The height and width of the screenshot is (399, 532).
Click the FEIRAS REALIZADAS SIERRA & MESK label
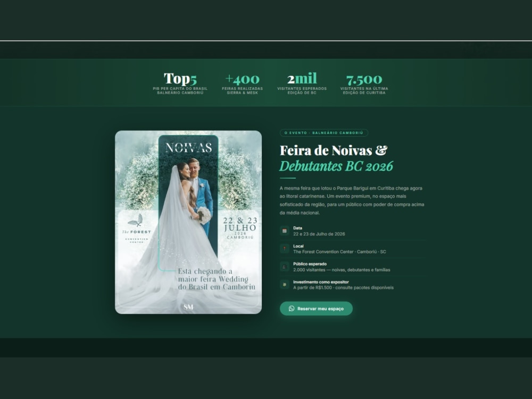tap(242, 90)
